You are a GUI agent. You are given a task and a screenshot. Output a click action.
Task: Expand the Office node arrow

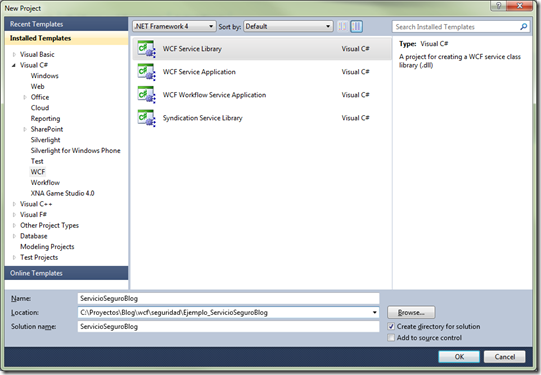pyautogui.click(x=25, y=97)
